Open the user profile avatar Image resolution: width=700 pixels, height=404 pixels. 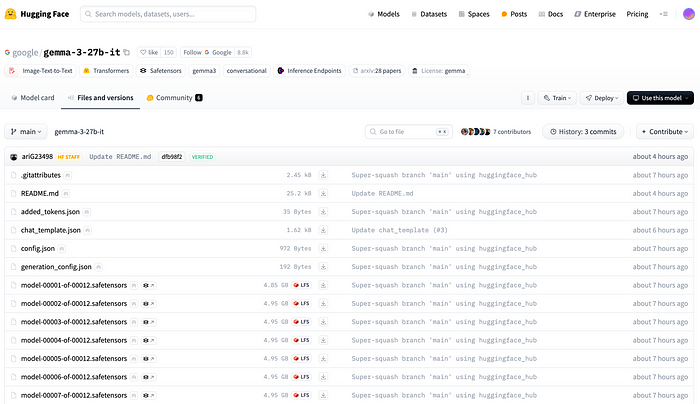point(689,14)
